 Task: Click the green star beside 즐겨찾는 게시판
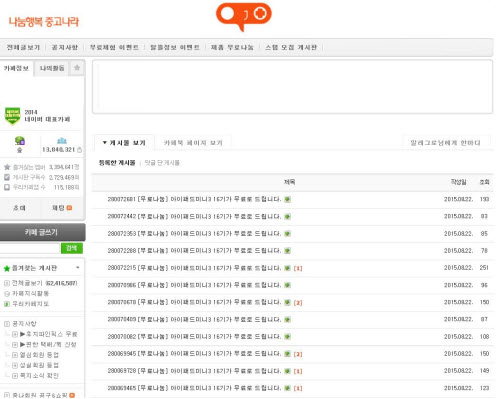[x=7, y=268]
